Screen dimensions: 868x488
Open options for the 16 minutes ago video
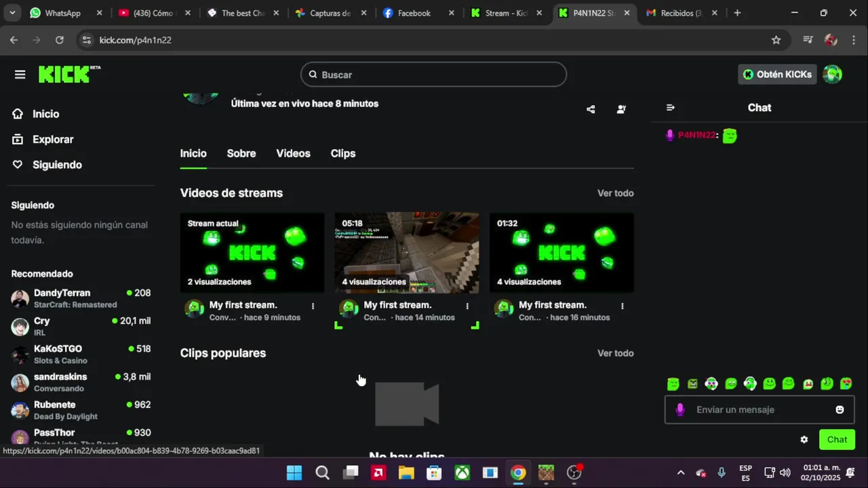coord(622,306)
